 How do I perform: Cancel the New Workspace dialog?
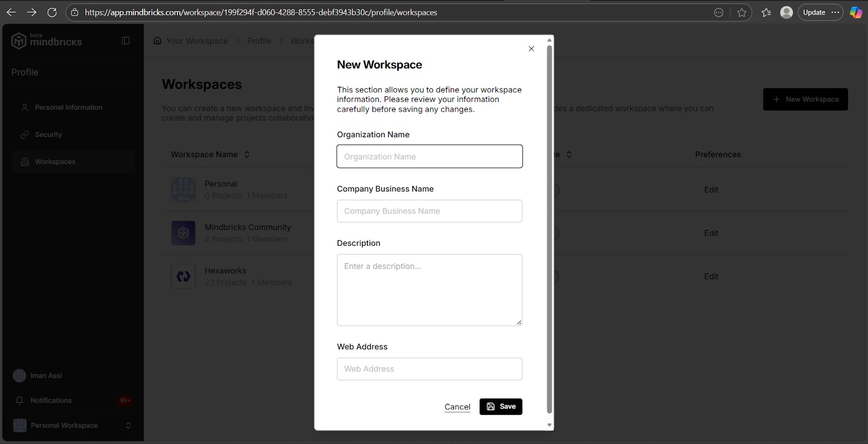coord(457,407)
